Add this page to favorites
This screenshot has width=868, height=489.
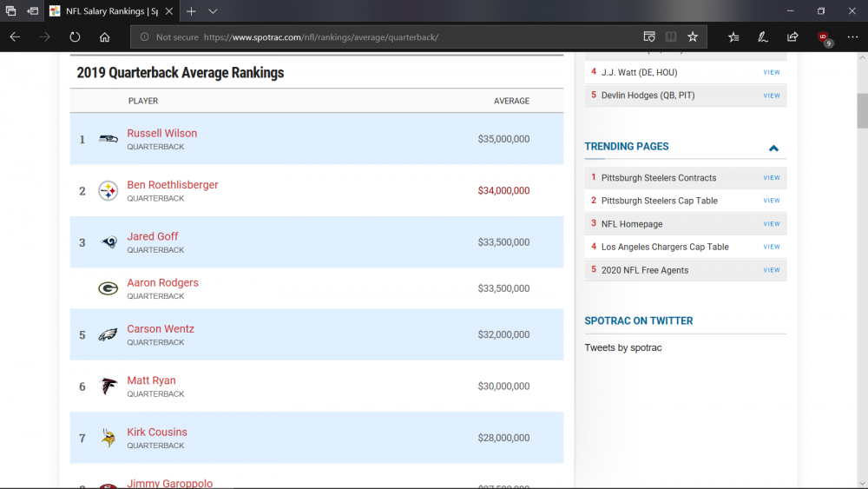pos(693,37)
